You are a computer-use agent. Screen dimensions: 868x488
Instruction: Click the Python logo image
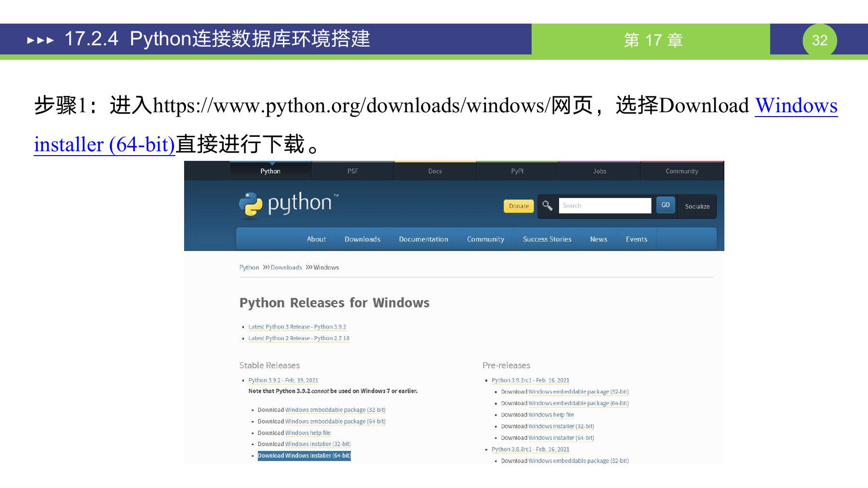289,205
